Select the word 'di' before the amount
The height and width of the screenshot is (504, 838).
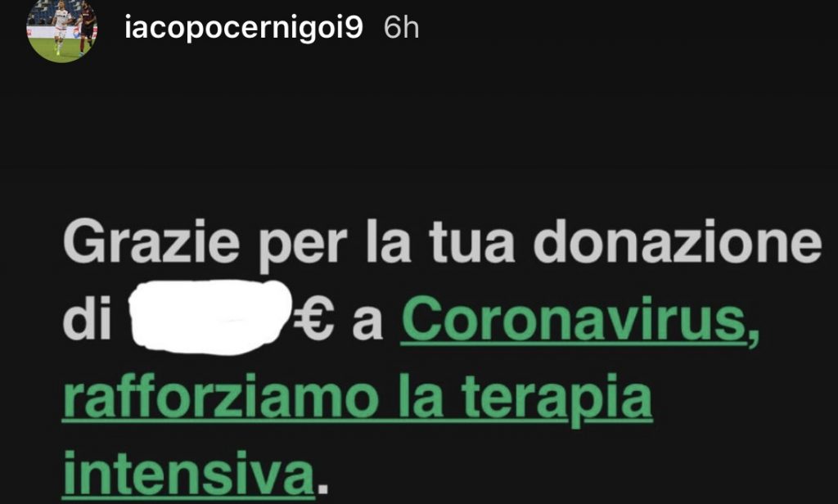point(87,320)
